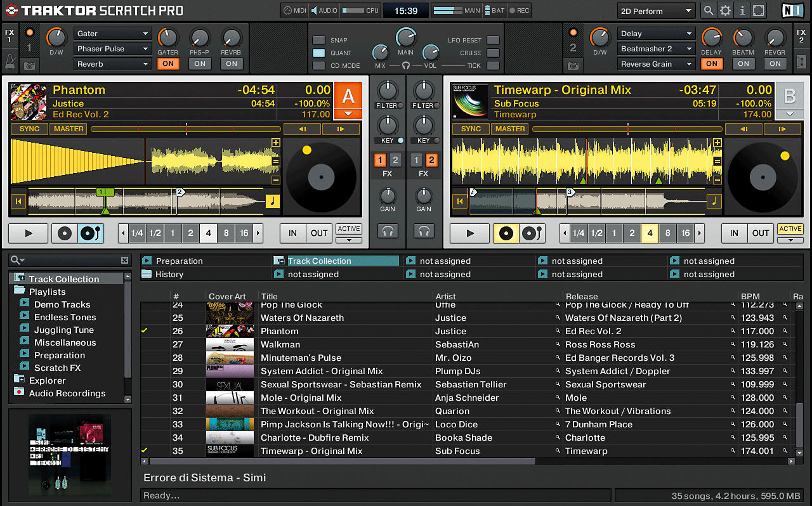Open the Phaser Pulse effect dropdown
The height and width of the screenshot is (506, 812).
pos(112,48)
